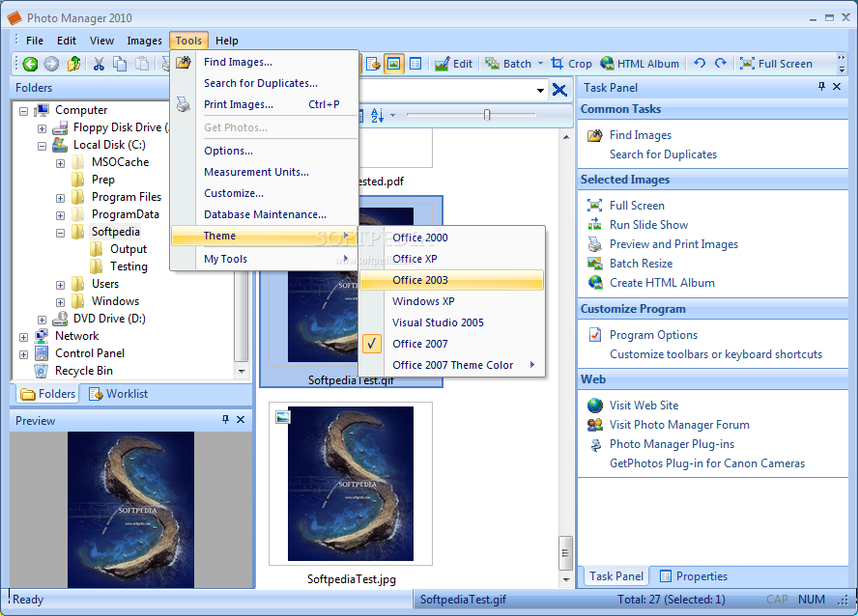Expand the Network tree node

pyautogui.click(x=23, y=337)
